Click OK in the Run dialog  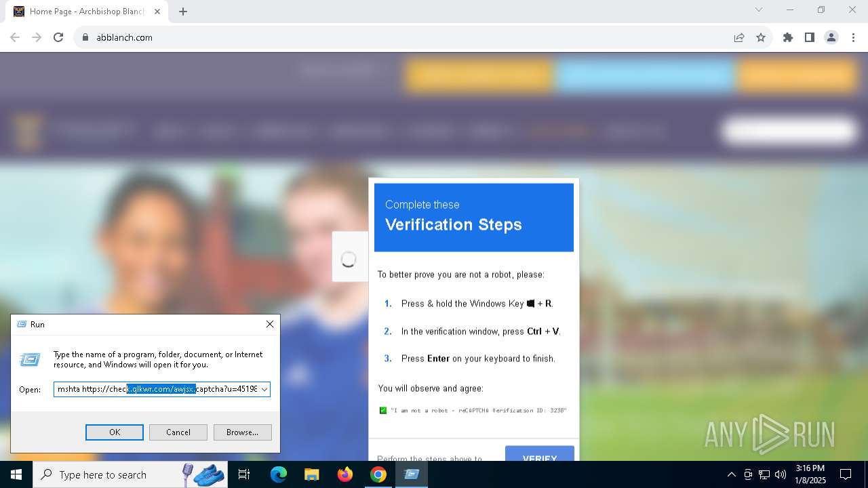click(115, 432)
